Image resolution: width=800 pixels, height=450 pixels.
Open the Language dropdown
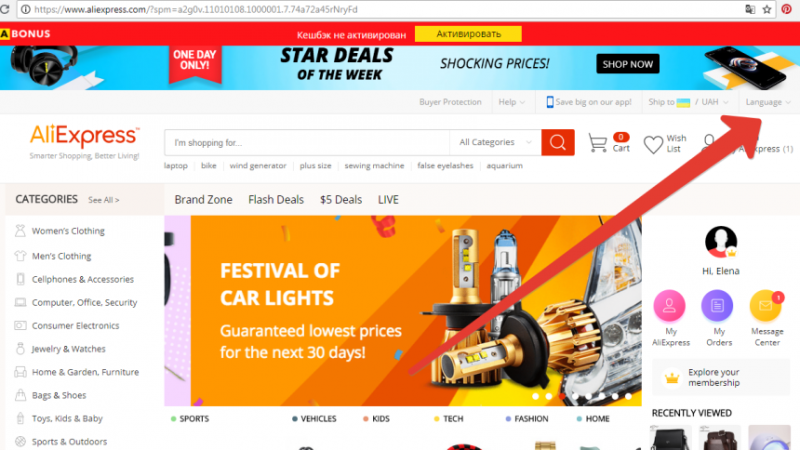tap(768, 102)
